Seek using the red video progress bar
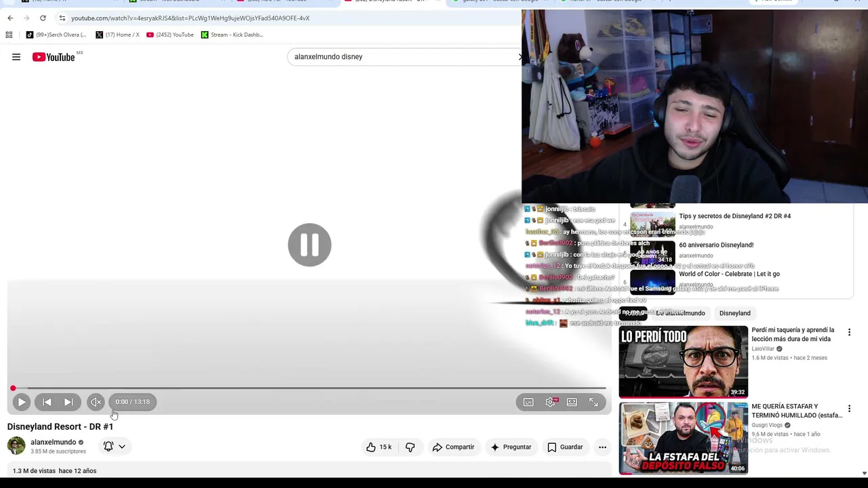Screen dimensions: 868x488 (309, 388)
